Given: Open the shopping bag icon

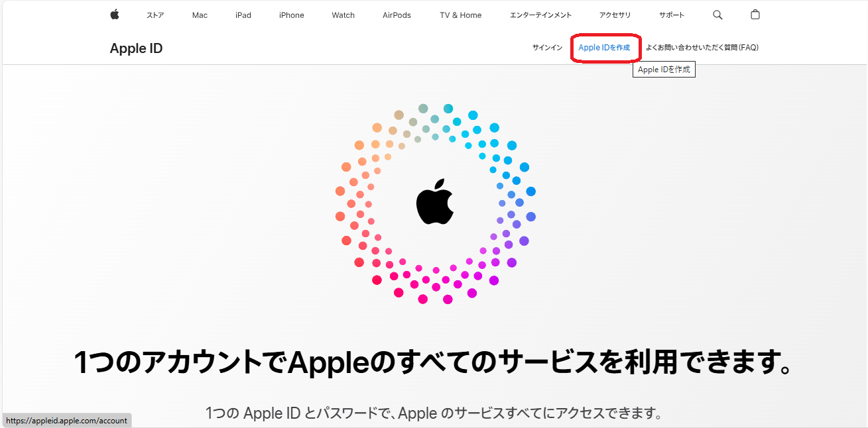Looking at the screenshot, I should (755, 15).
